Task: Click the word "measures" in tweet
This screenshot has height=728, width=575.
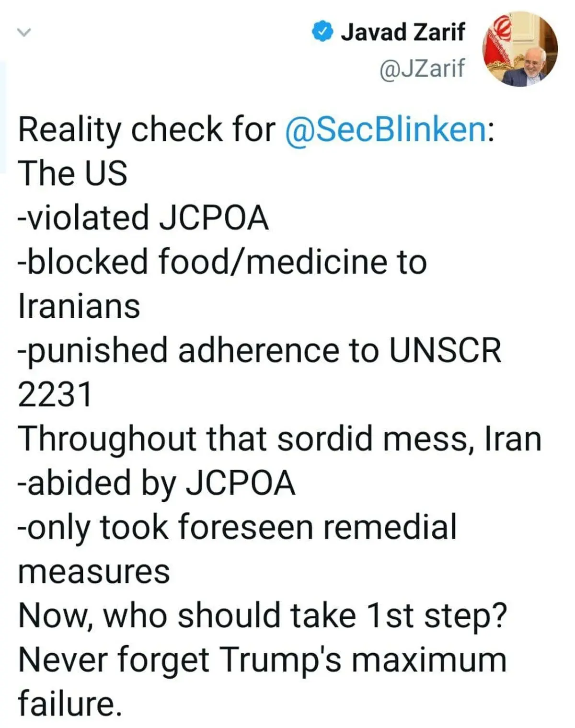Action: pyautogui.click(x=94, y=572)
